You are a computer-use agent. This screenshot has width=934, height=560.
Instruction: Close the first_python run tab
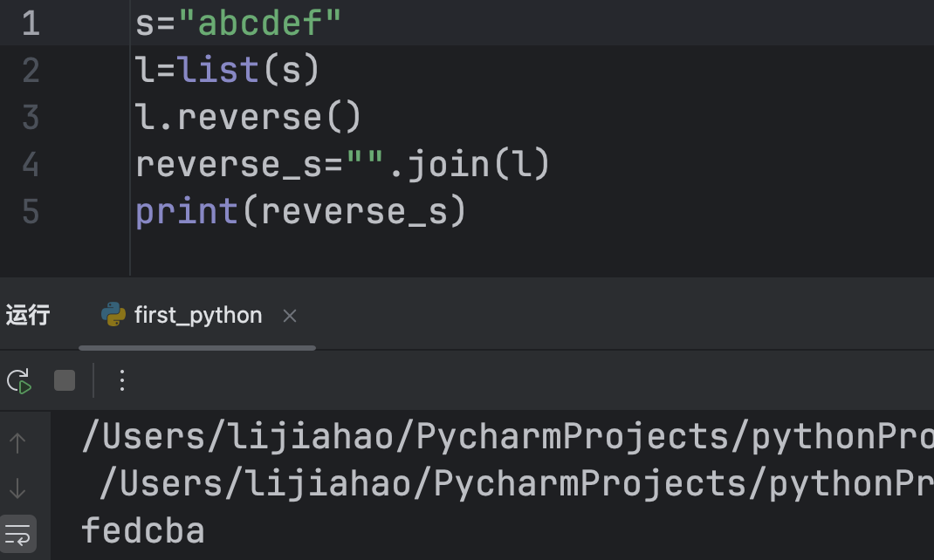(x=290, y=316)
